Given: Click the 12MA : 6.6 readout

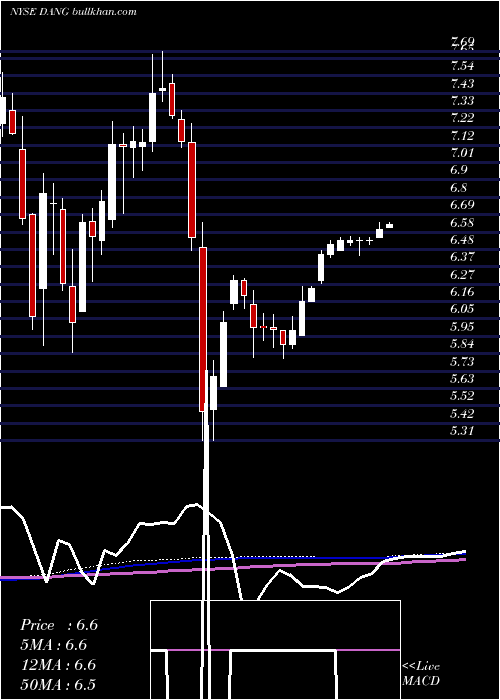Looking at the screenshot, I should [58, 665].
